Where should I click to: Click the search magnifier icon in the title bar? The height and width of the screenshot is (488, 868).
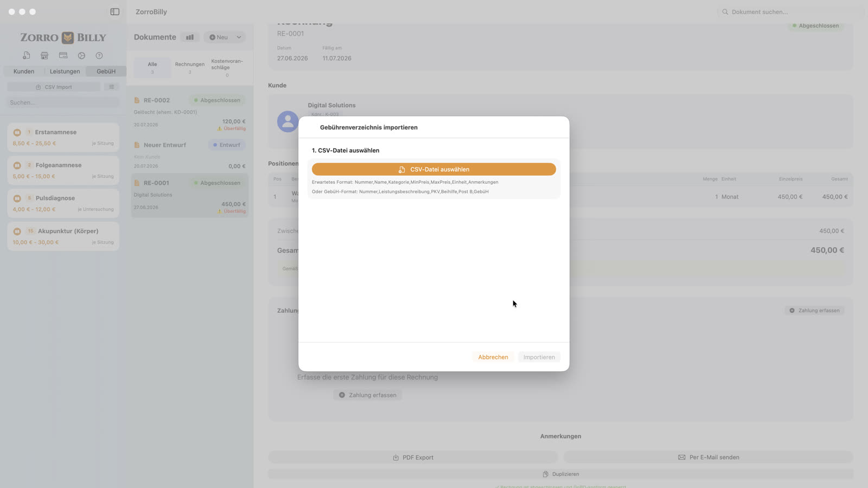[x=725, y=11]
